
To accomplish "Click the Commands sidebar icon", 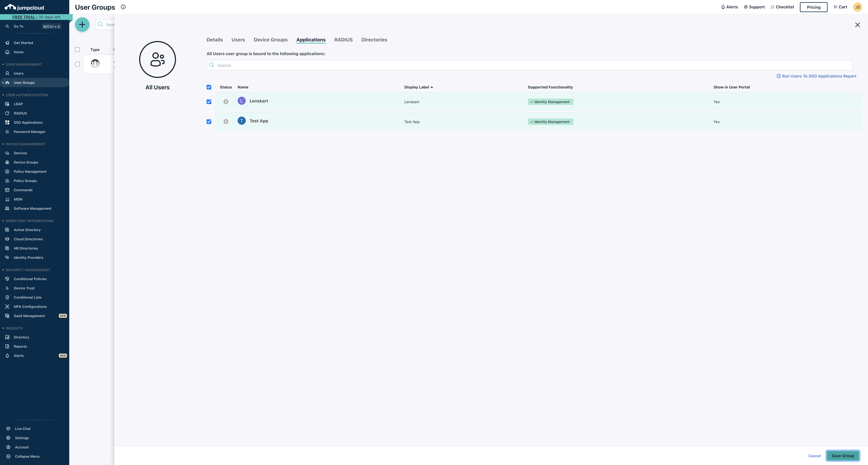I will (x=7, y=190).
